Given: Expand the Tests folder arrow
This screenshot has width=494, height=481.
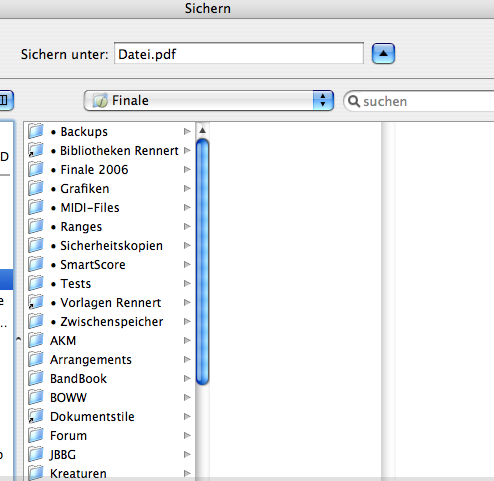Looking at the screenshot, I should (187, 283).
